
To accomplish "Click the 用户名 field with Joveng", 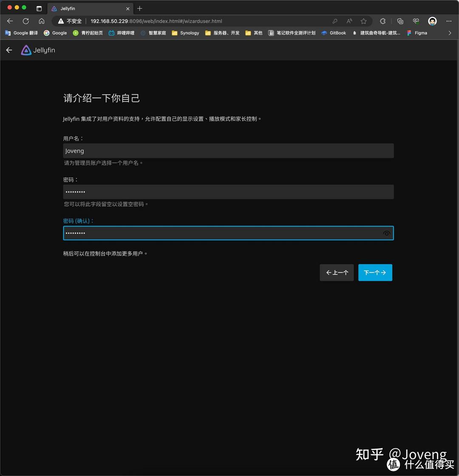I will 228,151.
